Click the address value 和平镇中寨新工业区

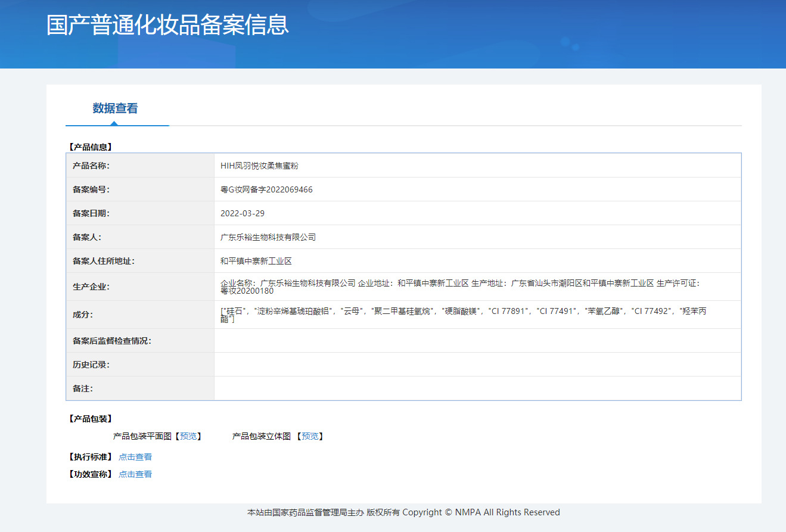click(256, 261)
